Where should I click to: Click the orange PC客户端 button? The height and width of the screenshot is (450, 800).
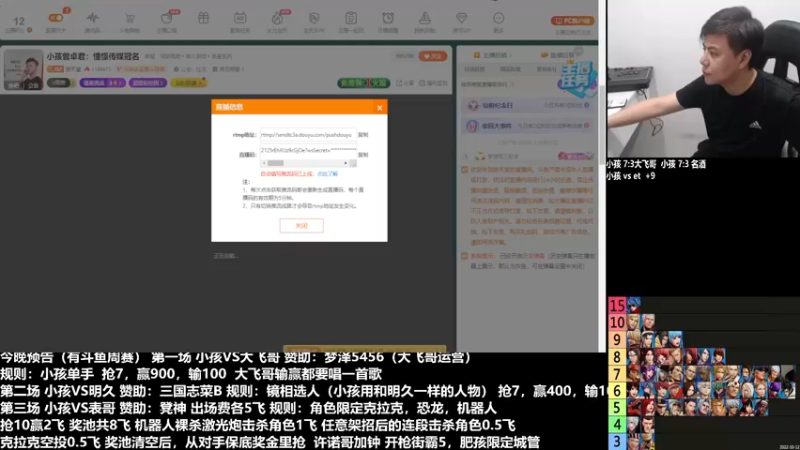point(572,21)
